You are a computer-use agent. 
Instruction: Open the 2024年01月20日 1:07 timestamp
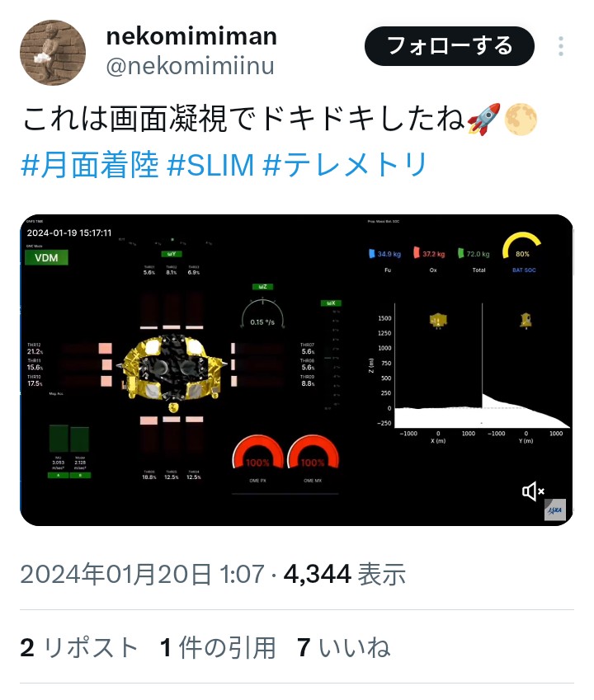coord(143,574)
